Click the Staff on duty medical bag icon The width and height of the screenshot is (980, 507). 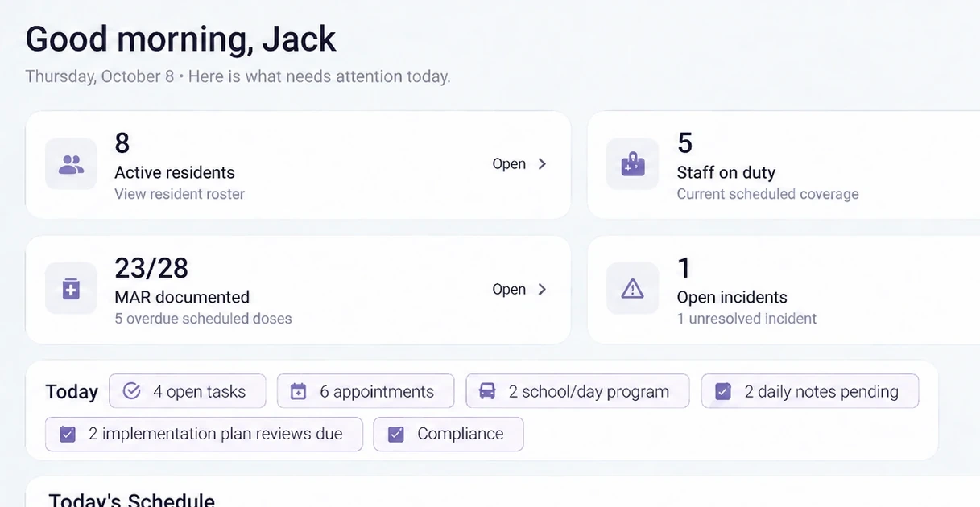633,165
